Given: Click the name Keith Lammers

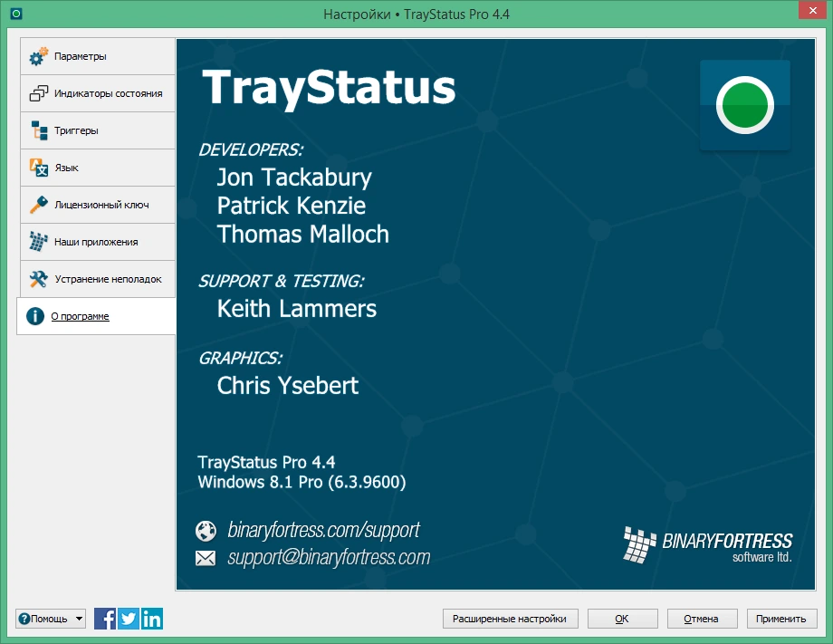Looking at the screenshot, I should point(296,309).
